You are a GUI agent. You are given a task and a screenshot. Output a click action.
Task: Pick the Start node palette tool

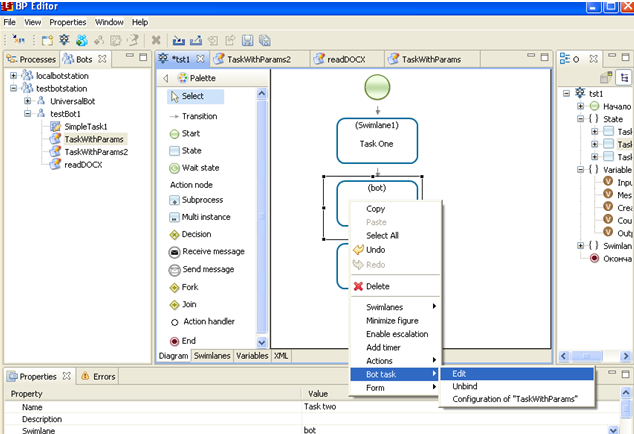pyautogui.click(x=191, y=133)
